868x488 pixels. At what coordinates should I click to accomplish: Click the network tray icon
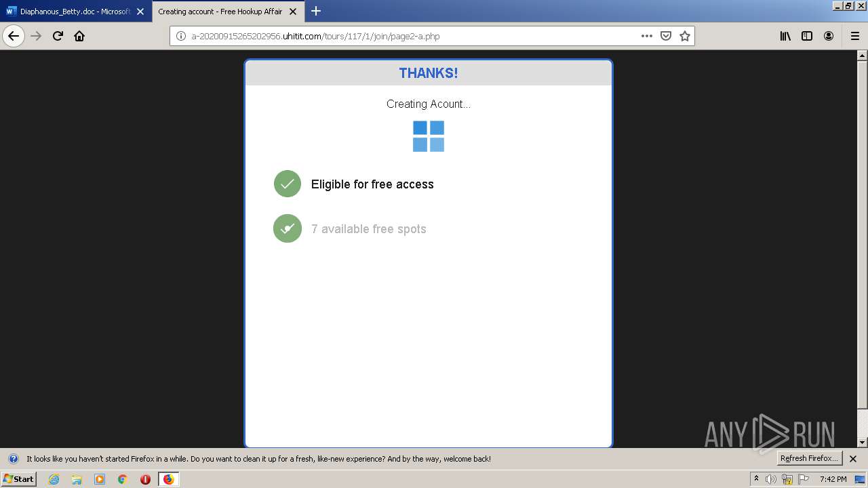tap(787, 479)
